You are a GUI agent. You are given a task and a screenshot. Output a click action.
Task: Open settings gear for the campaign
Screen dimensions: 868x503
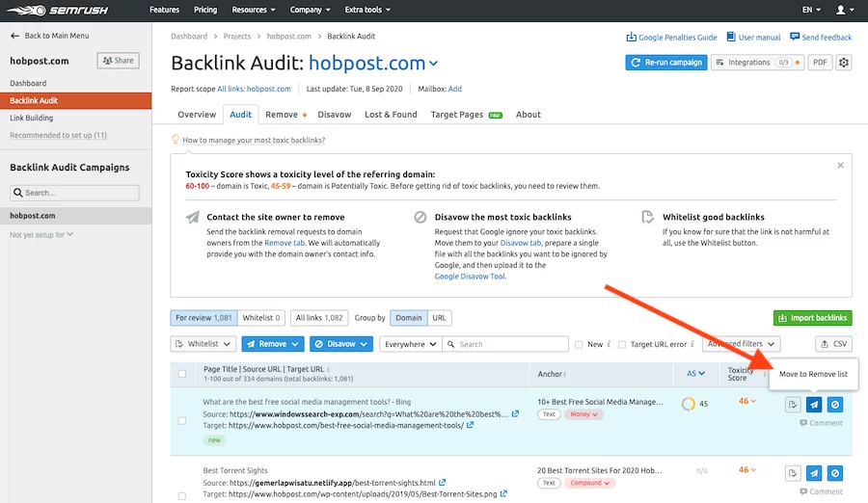click(x=844, y=63)
